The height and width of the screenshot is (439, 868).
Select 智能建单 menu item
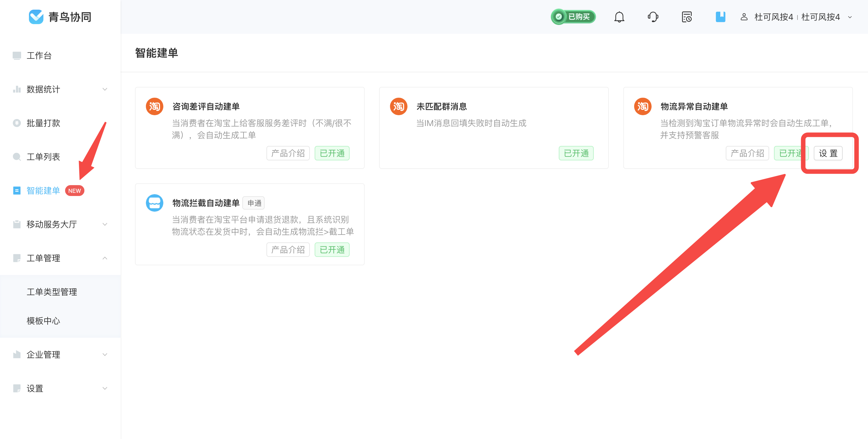coord(60,191)
